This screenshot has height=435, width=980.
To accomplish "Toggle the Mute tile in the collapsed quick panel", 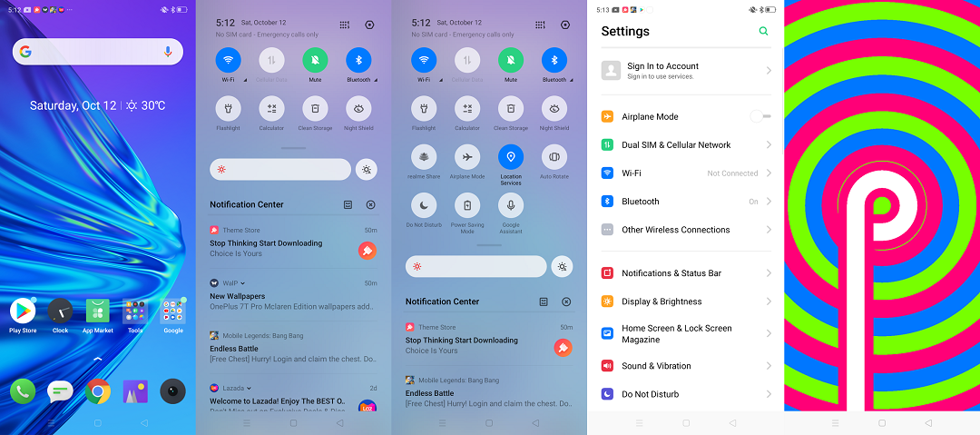I will pyautogui.click(x=315, y=61).
